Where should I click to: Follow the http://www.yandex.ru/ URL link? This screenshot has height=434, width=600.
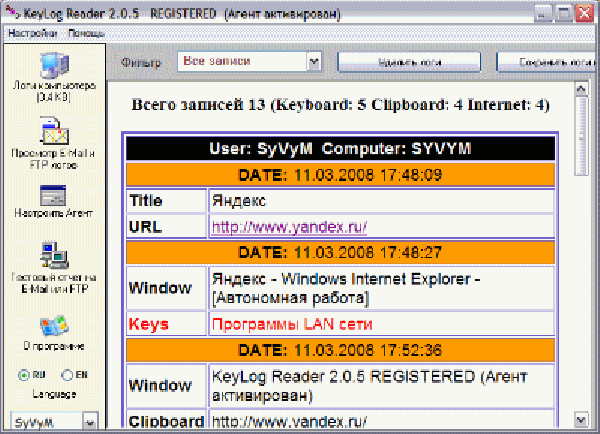point(289,227)
